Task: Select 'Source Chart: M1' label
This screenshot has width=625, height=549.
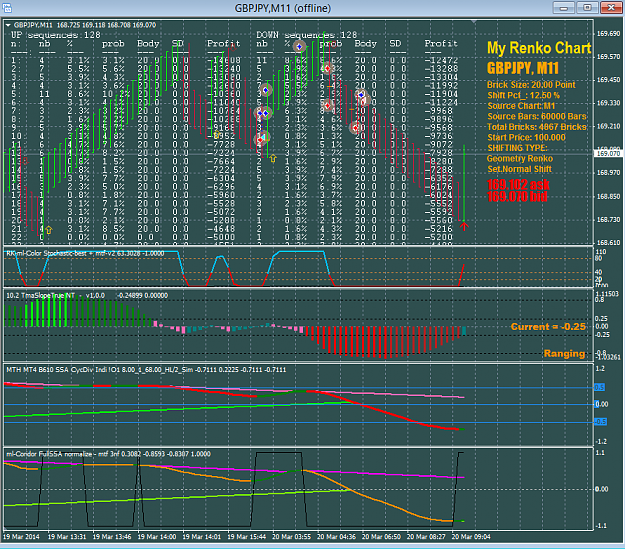Action: click(521, 106)
